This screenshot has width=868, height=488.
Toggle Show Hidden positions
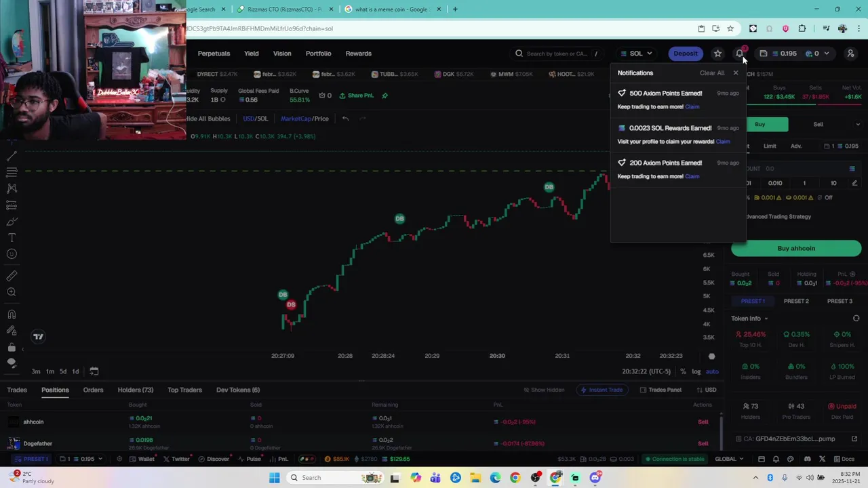click(x=544, y=390)
